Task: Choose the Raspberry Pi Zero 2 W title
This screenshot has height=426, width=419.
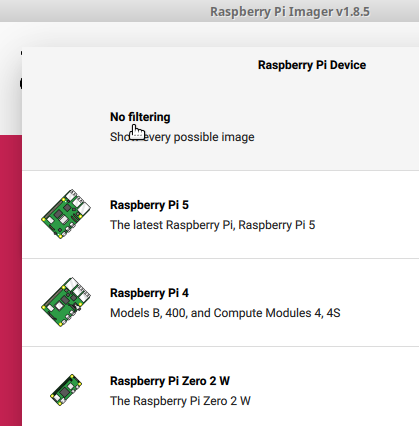Action: click(x=170, y=381)
